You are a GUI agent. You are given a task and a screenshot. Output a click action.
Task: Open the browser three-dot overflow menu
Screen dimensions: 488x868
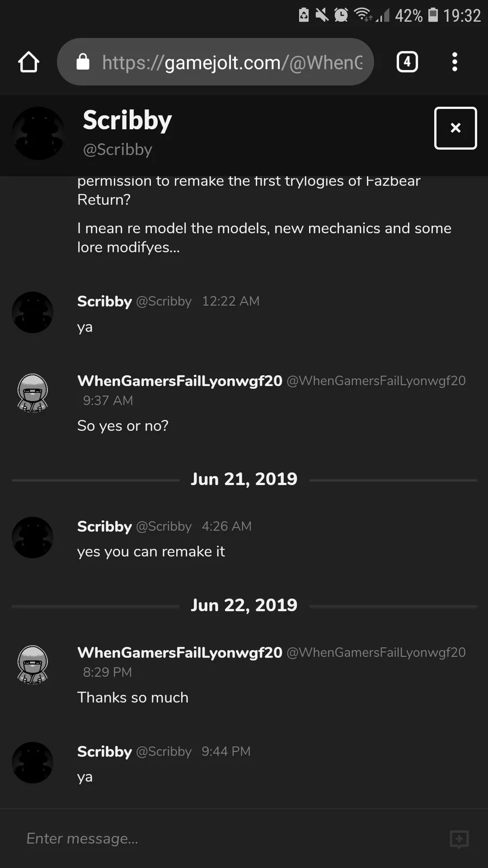click(455, 62)
